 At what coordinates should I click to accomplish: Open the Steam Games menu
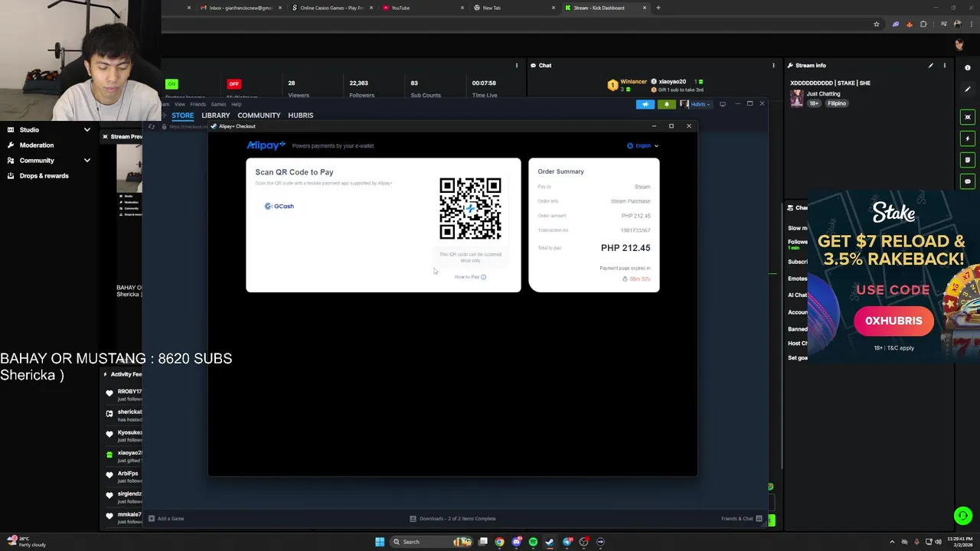218,104
